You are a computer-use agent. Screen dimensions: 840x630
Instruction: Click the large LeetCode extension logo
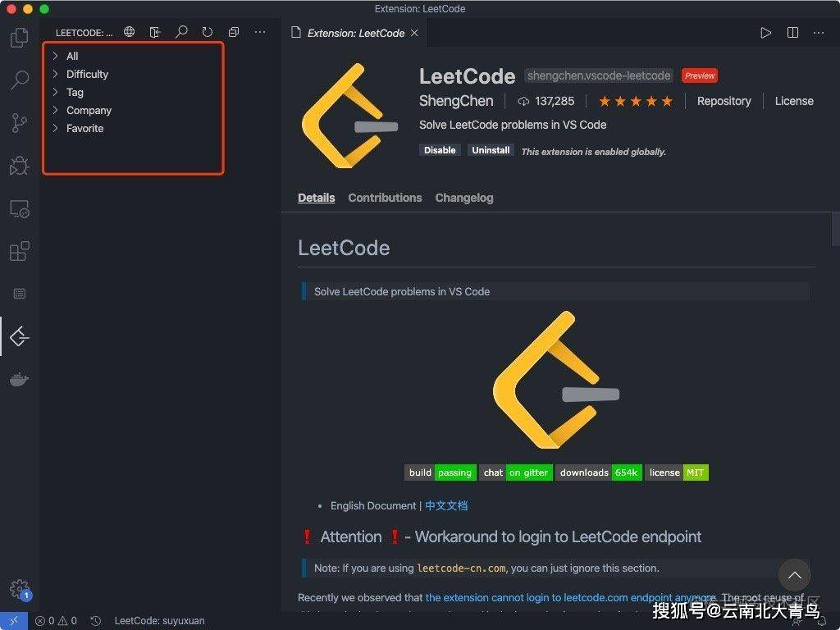(349, 115)
